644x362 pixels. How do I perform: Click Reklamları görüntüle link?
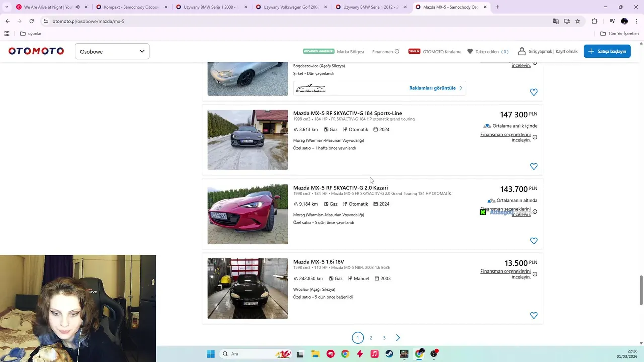tap(436, 88)
